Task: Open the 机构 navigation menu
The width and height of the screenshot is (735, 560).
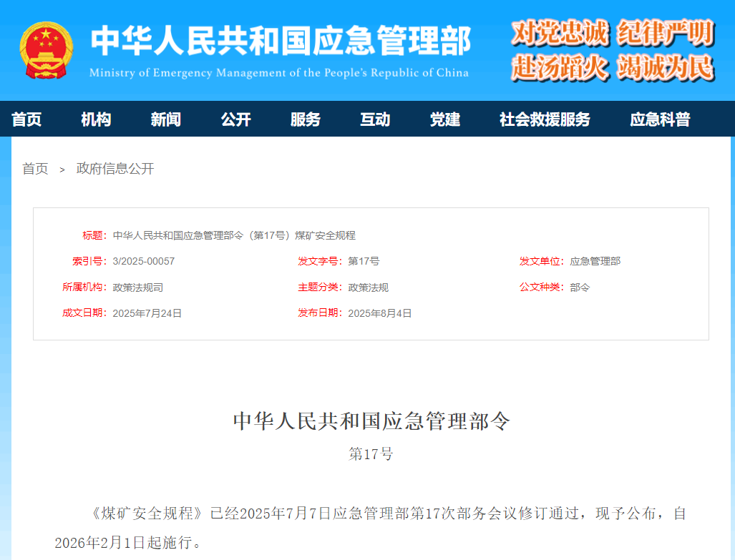Action: pos(97,119)
